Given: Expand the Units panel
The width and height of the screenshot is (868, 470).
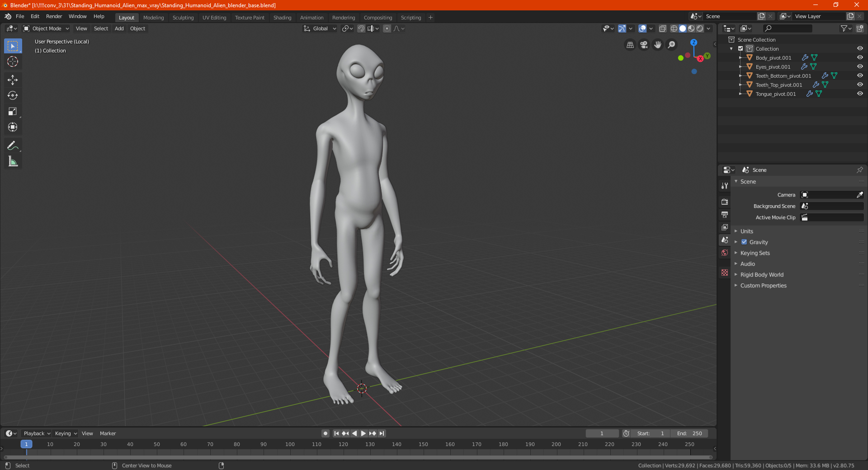Looking at the screenshot, I should [x=746, y=231].
